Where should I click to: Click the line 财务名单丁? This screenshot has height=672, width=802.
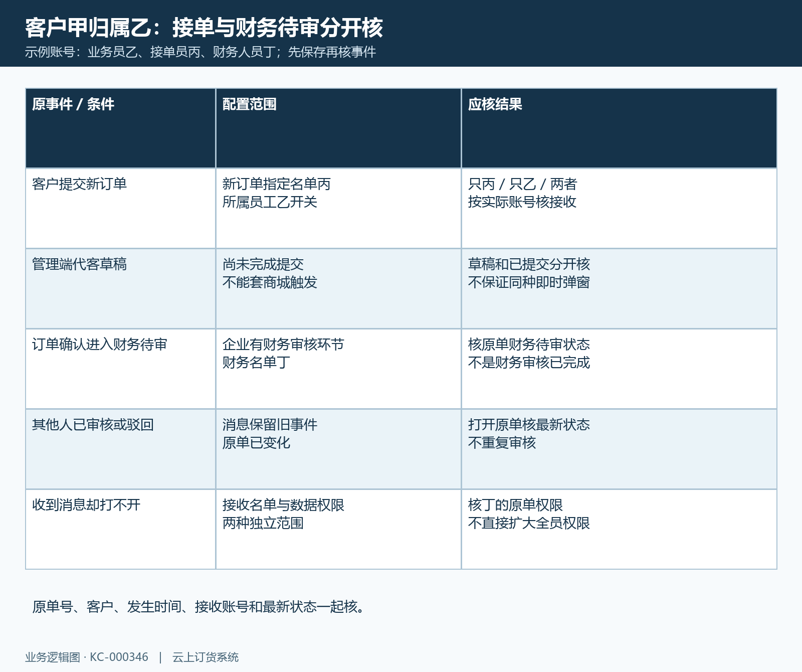point(257,363)
